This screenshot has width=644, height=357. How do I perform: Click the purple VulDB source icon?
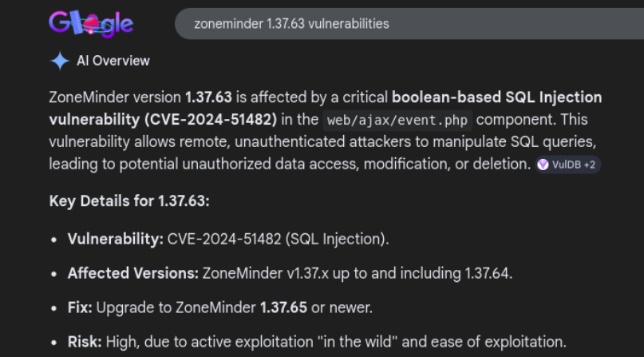(x=543, y=165)
